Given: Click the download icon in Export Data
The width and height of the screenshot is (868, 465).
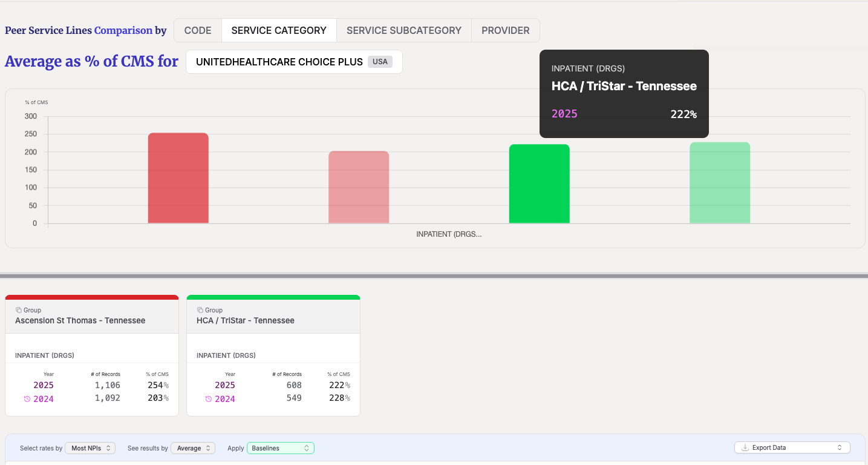Looking at the screenshot, I should [745, 447].
